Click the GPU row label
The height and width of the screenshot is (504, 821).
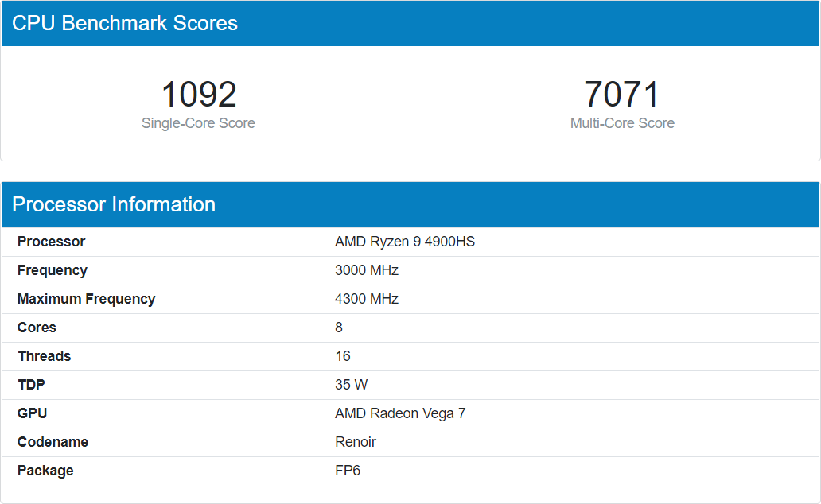coord(33,413)
